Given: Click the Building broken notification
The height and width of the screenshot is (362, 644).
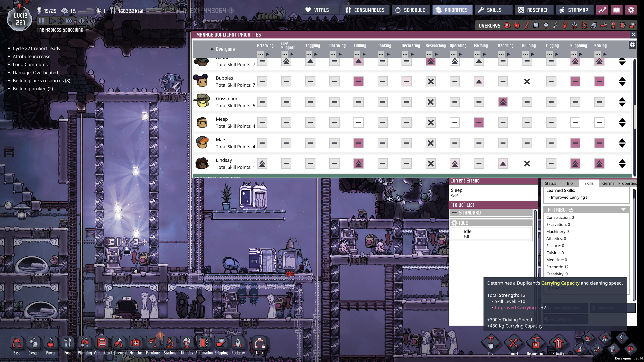Looking at the screenshot, I should coord(33,89).
